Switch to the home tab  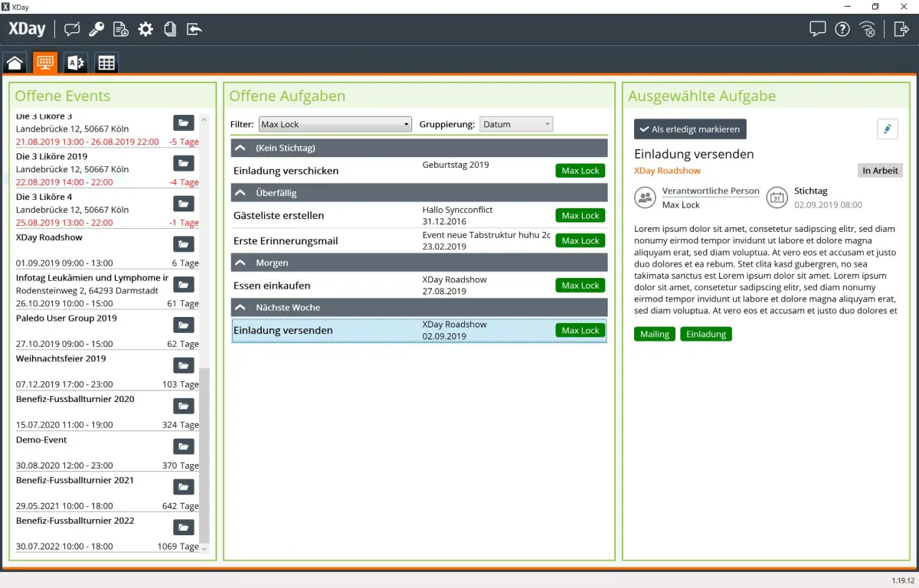(x=15, y=63)
